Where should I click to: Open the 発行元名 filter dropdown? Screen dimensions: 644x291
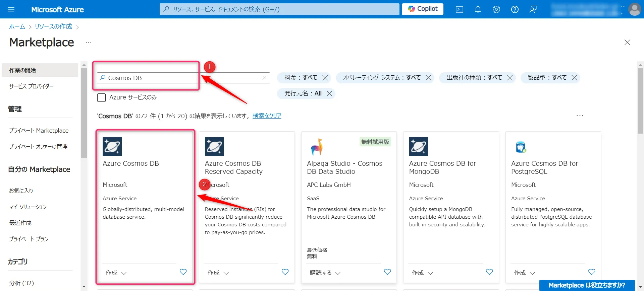point(303,93)
